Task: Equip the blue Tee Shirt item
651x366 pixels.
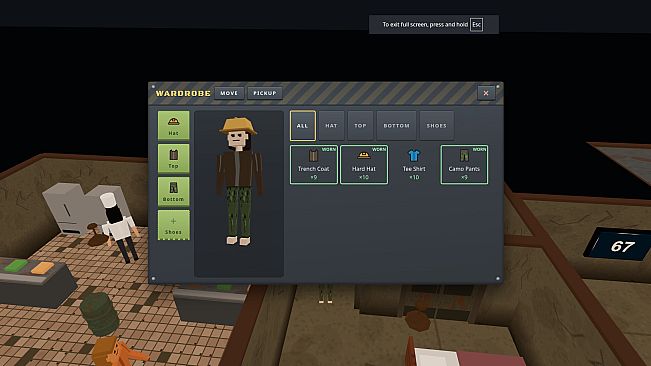Action: [x=414, y=165]
